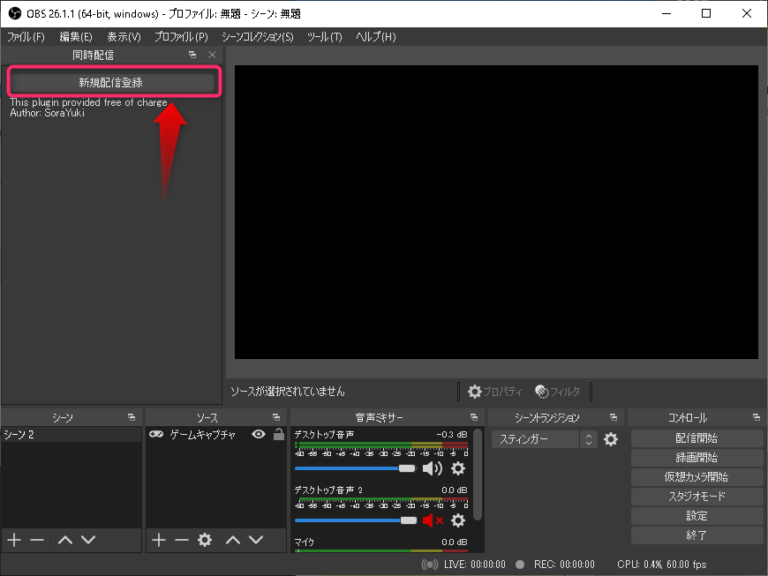Open transition properties gear
This screenshot has width=768, height=576.
click(x=611, y=439)
